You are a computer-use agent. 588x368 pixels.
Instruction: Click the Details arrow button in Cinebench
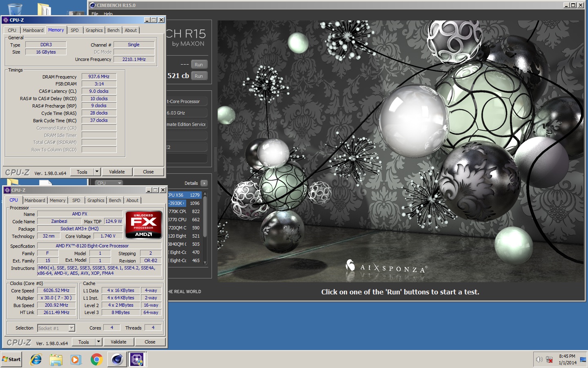(204, 183)
